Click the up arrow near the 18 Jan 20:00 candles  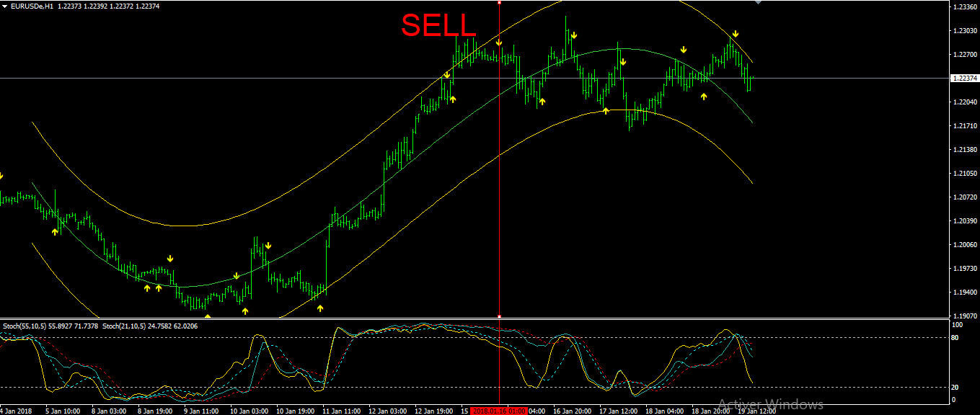[704, 96]
